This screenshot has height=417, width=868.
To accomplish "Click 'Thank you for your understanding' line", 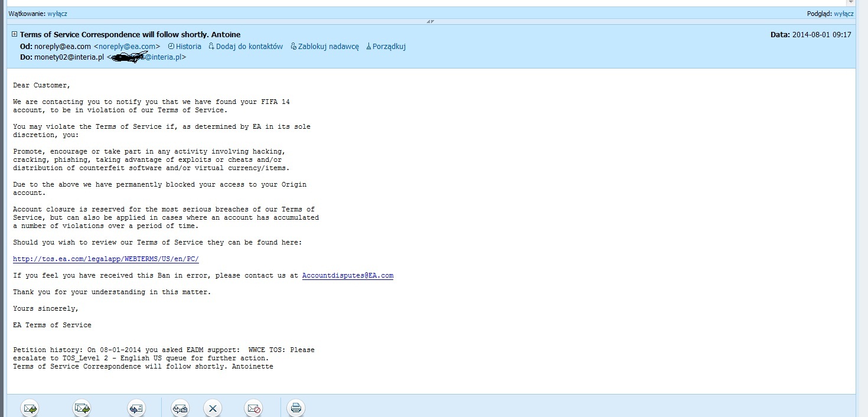I will coord(112,292).
